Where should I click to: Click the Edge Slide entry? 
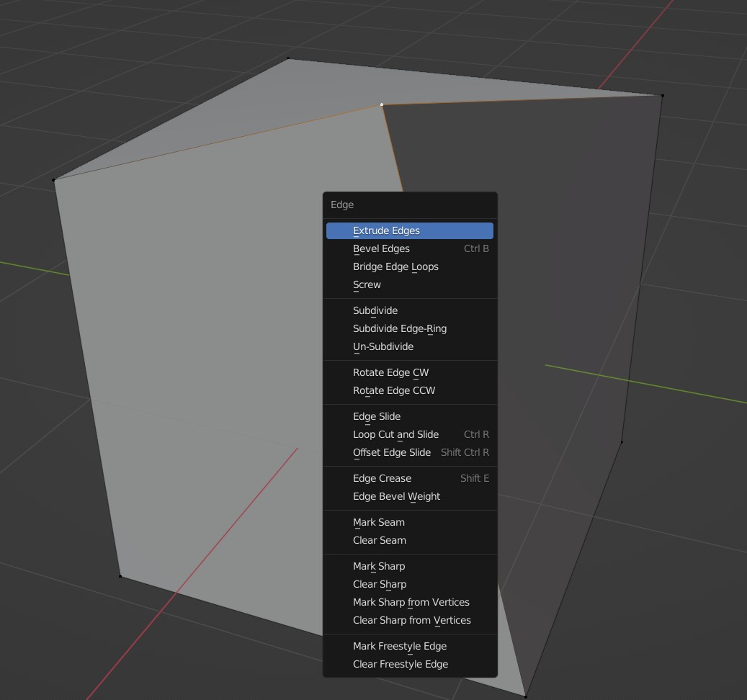pyautogui.click(x=410, y=416)
